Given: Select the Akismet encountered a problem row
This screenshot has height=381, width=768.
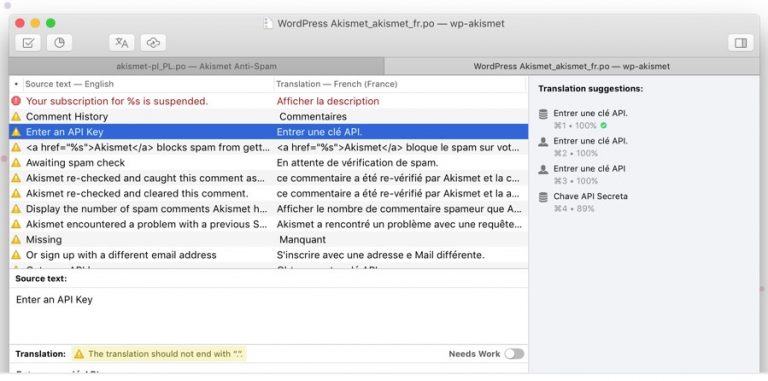Looking at the screenshot, I should [268, 224].
